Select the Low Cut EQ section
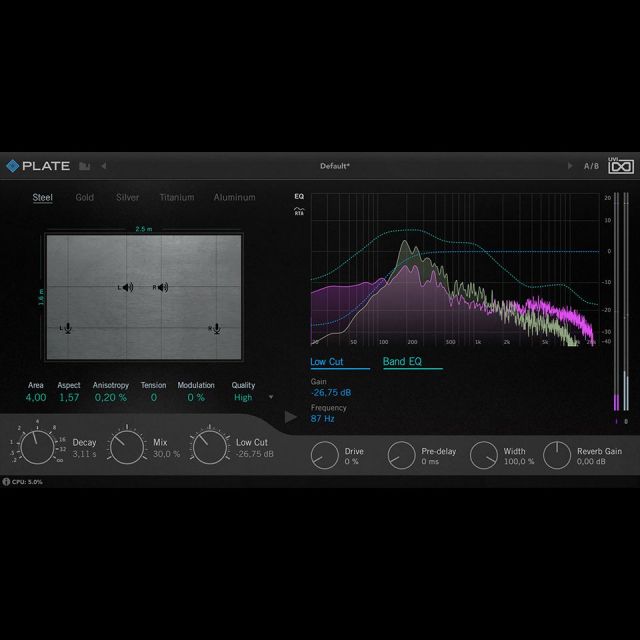 tap(327, 361)
